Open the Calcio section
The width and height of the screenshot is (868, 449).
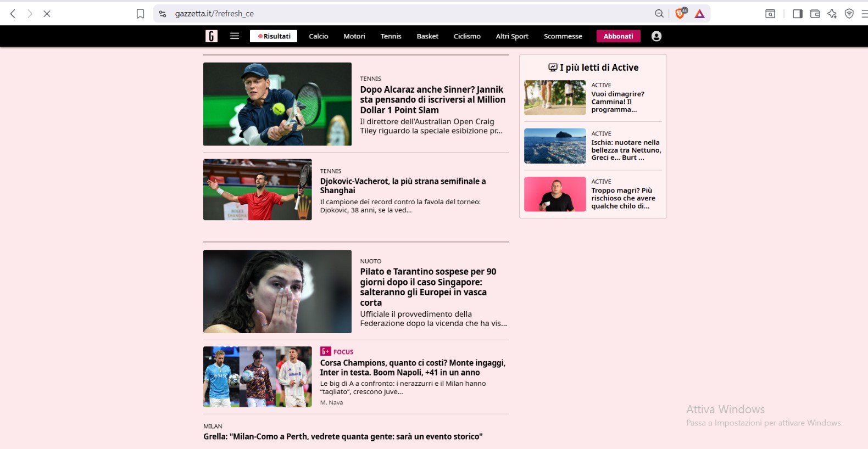click(x=318, y=36)
